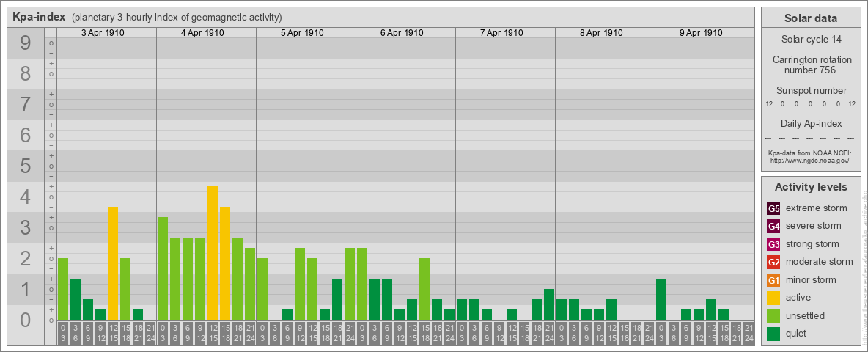Viewport: 868px width, 352px height.
Task: Click the light green bar on 4 Apr 0-3
Action: [163, 269]
